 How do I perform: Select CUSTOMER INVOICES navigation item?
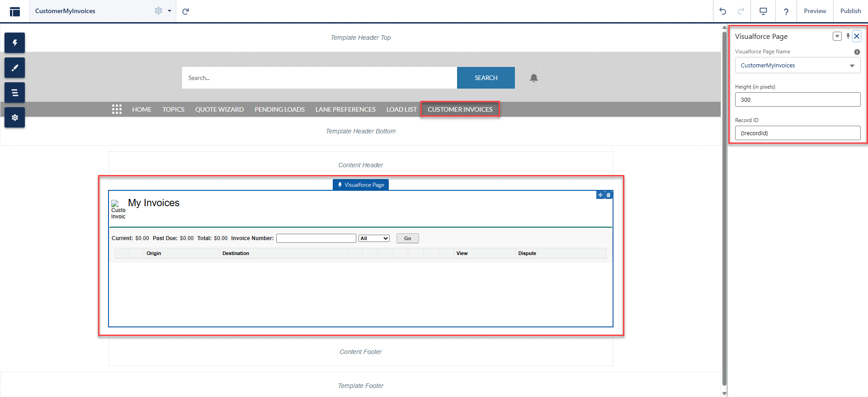[460, 109]
